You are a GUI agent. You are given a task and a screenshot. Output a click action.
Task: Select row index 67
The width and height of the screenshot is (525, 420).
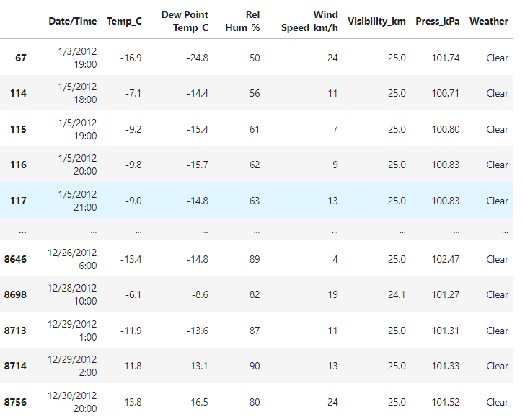(x=20, y=58)
